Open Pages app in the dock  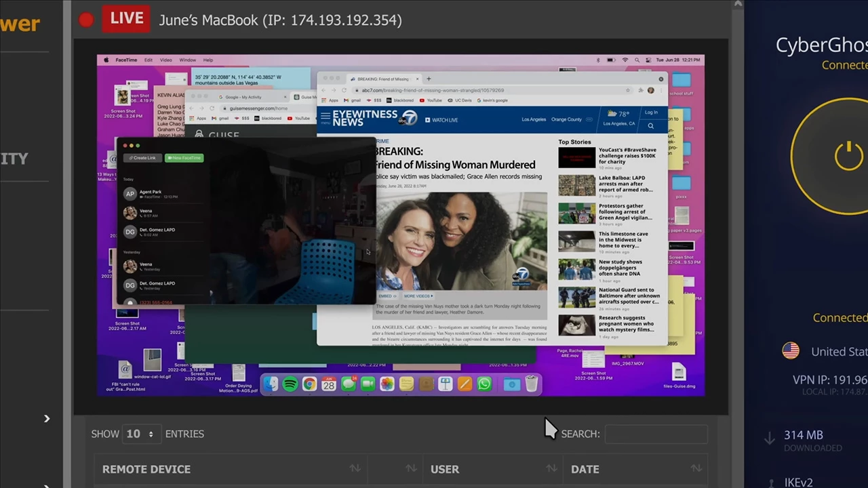[x=465, y=384]
